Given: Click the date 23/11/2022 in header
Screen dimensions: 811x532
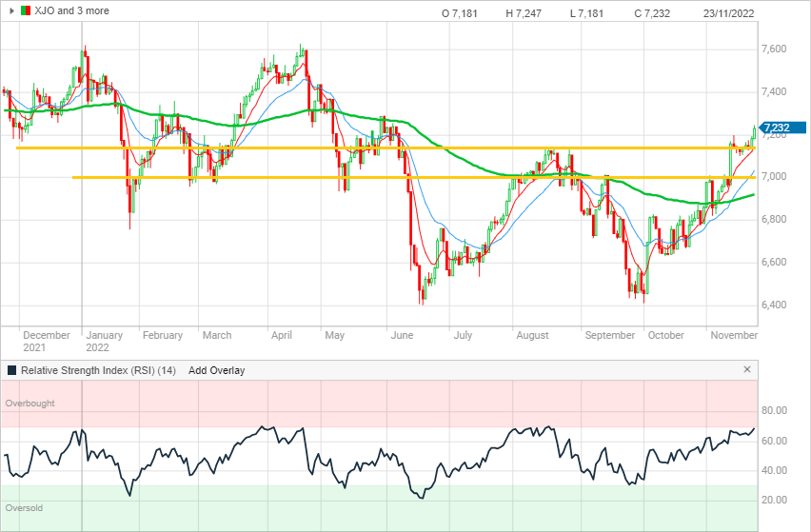Looking at the screenshot, I should click(730, 13).
